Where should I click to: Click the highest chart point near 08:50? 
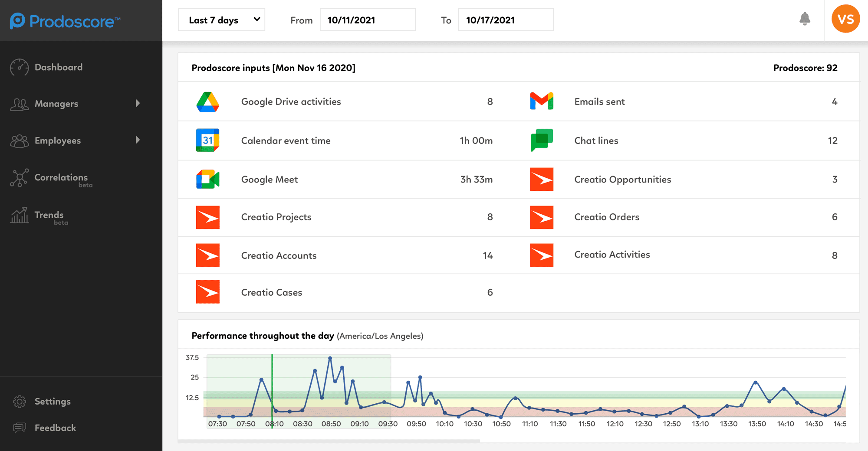(x=330, y=358)
